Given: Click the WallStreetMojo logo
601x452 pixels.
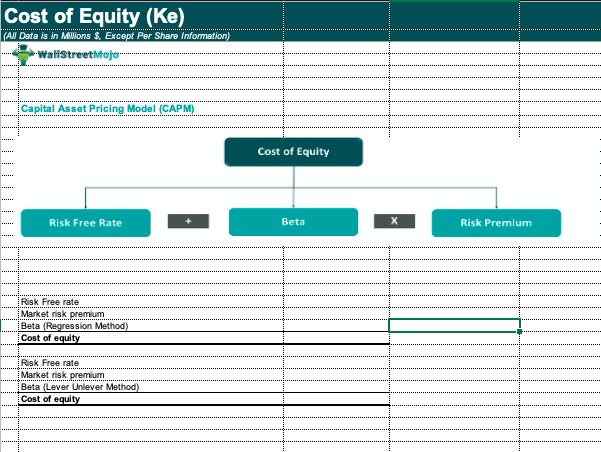Looking at the screenshot, I should (66, 54).
